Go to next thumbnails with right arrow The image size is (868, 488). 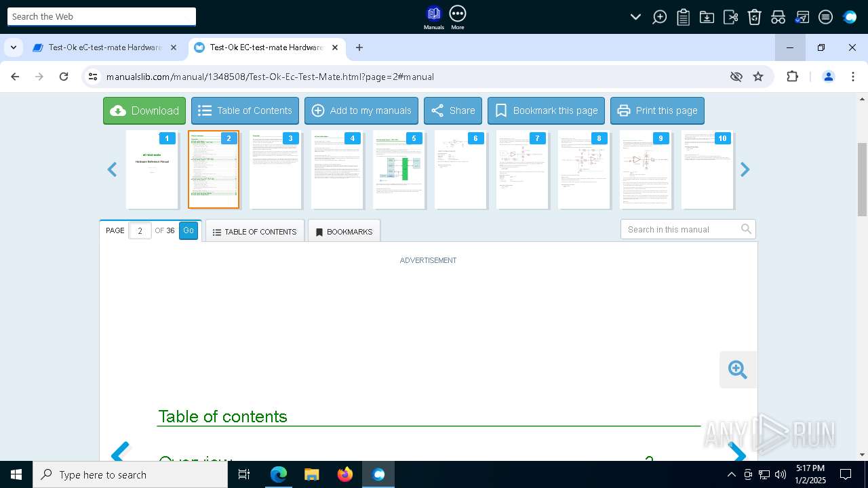[745, 169]
